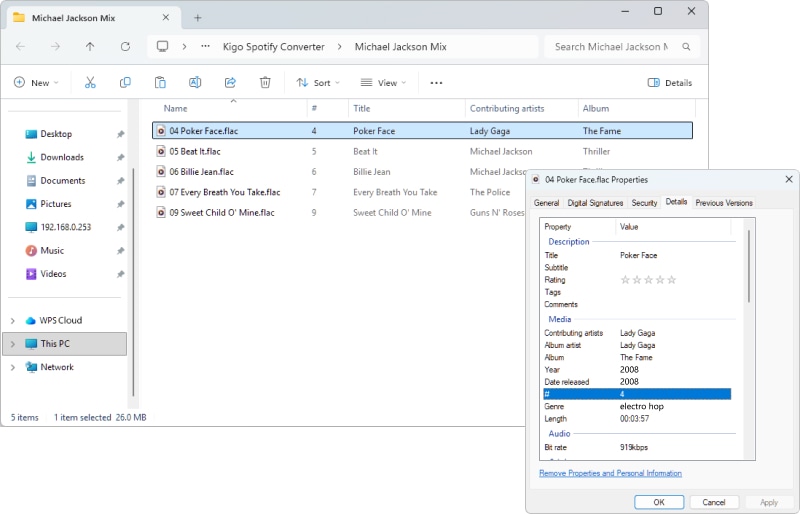Click the pin icon next to Desktop
This screenshot has height=514, width=800.
click(120, 134)
